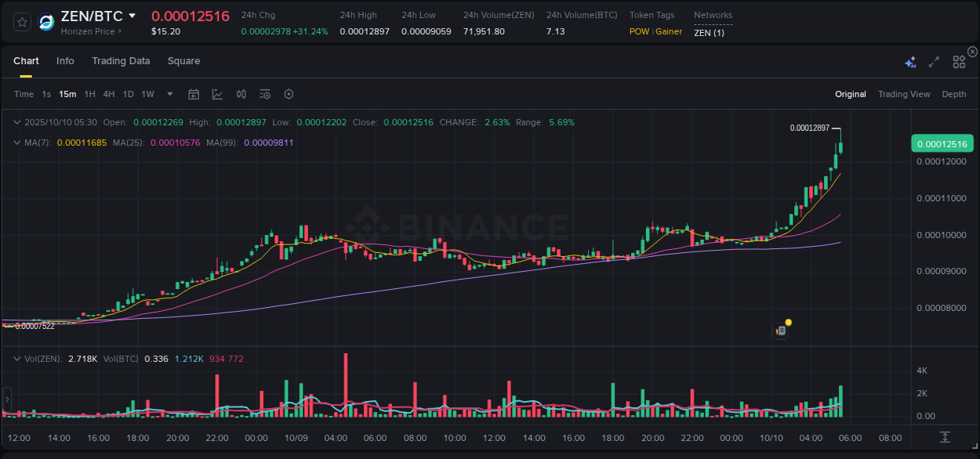Viewport: 980px width, 459px height.
Task: Open chart settings via hexagon gear icon
Action: pyautogui.click(x=289, y=94)
